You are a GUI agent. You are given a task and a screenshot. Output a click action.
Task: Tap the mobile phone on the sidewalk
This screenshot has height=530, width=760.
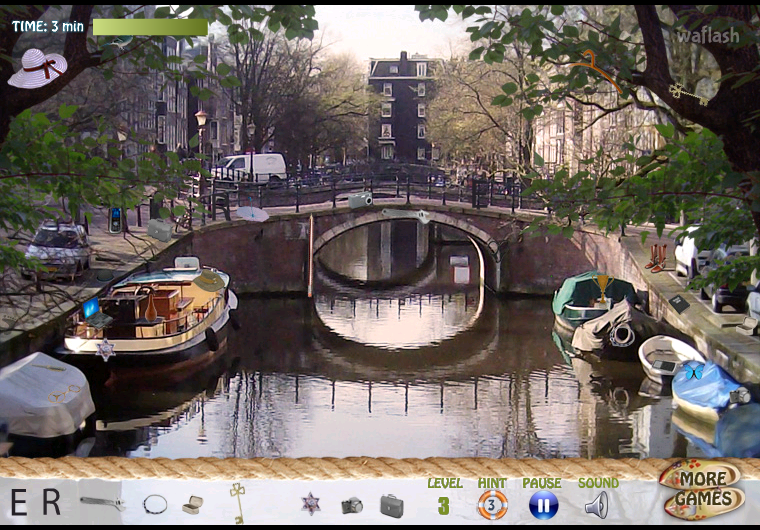[x=115, y=220]
